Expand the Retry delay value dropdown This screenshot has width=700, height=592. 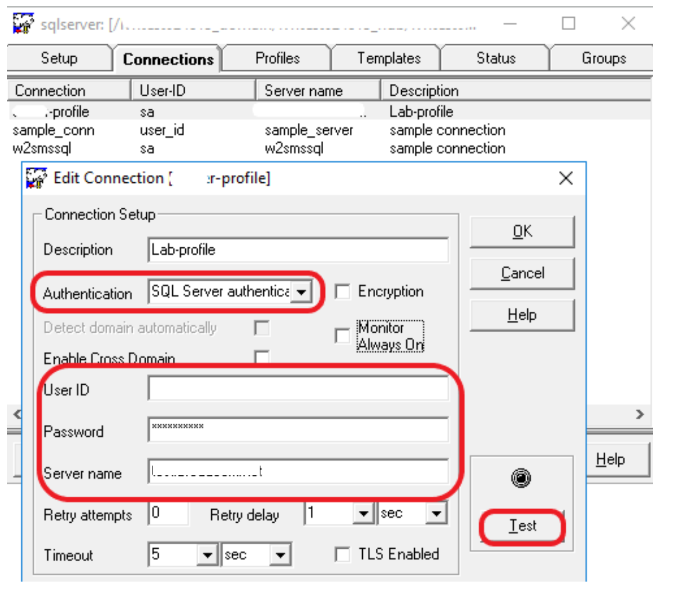tap(363, 514)
